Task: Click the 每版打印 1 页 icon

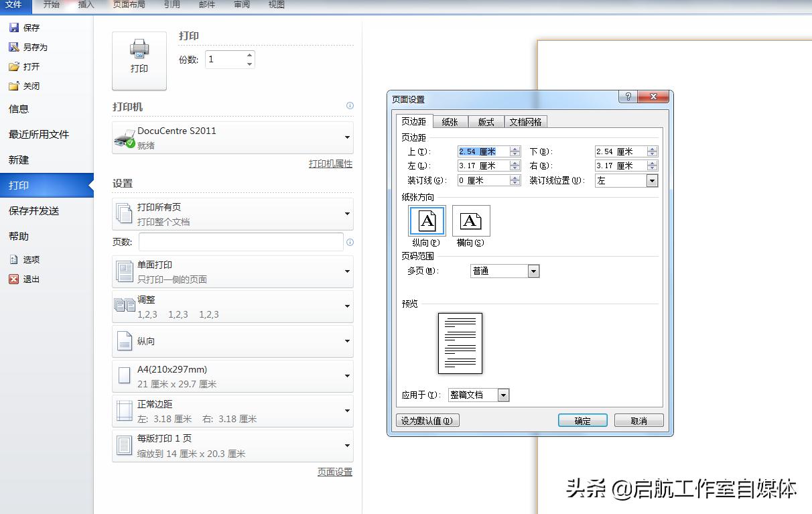Action: (125, 446)
